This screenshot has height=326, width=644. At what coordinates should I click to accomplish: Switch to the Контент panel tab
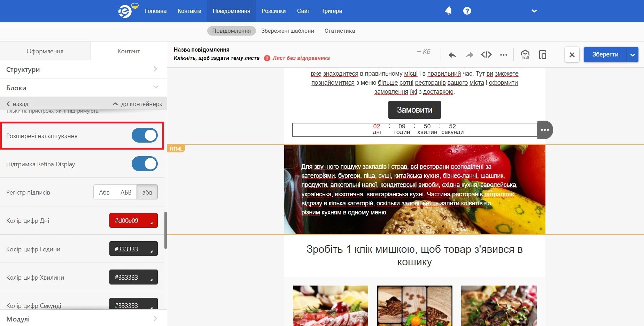pos(129,51)
